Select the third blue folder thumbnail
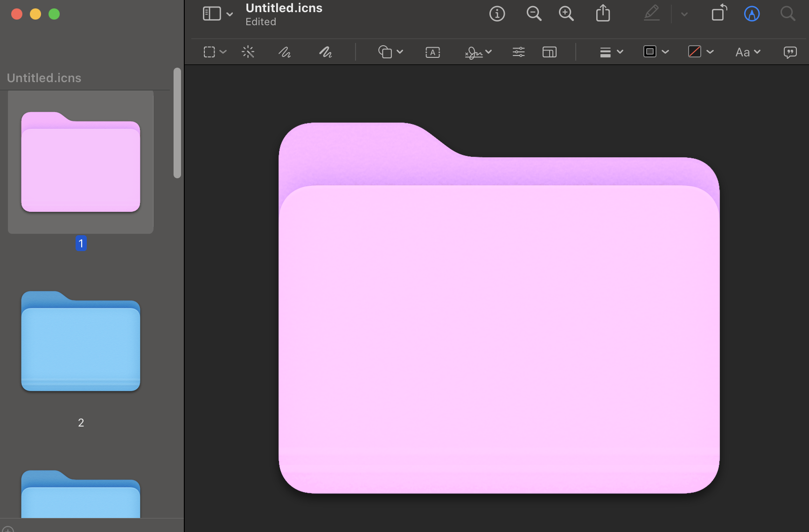The image size is (809, 532). coord(81,494)
